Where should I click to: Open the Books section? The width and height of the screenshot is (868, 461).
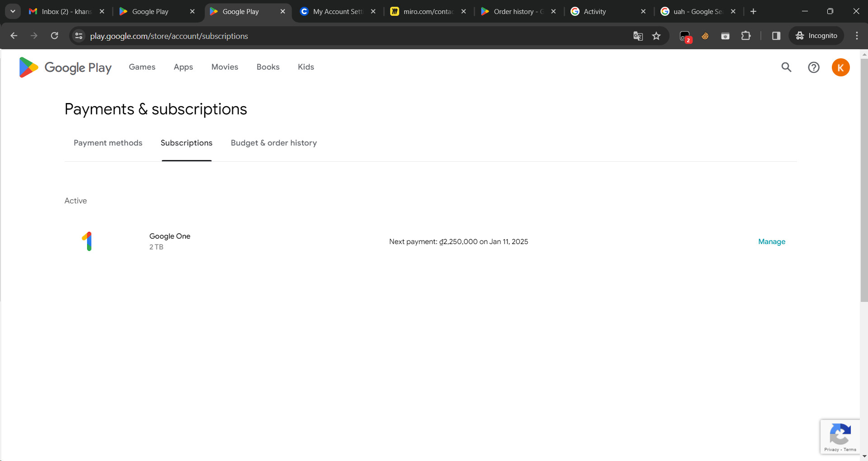[268, 67]
